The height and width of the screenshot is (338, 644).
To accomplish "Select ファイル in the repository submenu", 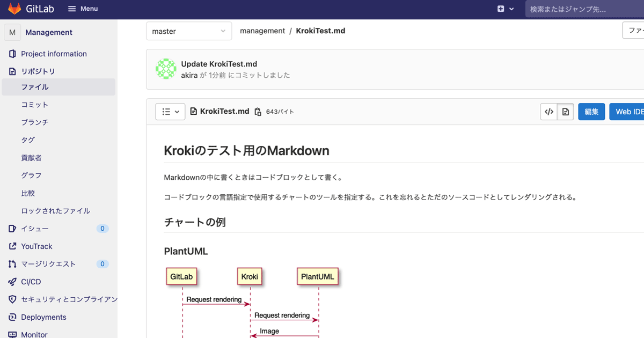I will point(58,87).
